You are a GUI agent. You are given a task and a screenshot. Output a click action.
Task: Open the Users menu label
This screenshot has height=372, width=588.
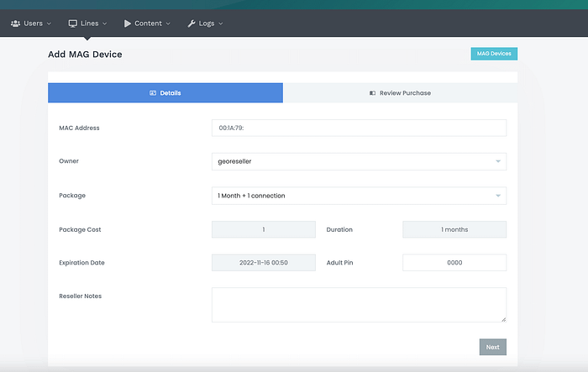point(33,24)
